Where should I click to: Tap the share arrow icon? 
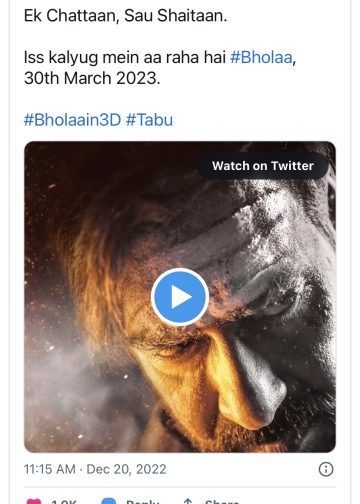coord(188,501)
